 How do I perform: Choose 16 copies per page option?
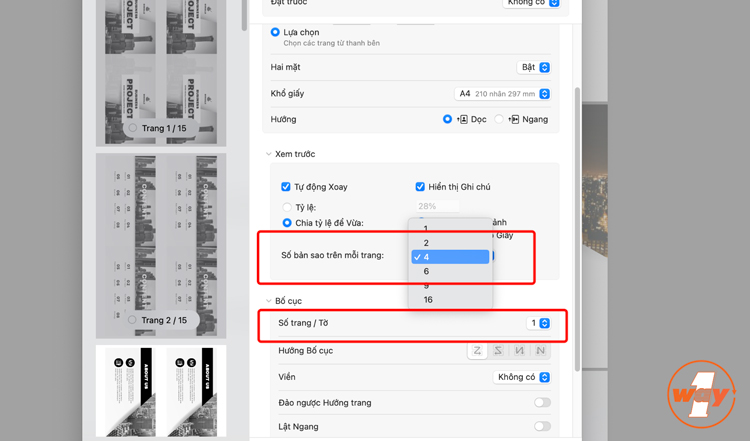coord(450,299)
